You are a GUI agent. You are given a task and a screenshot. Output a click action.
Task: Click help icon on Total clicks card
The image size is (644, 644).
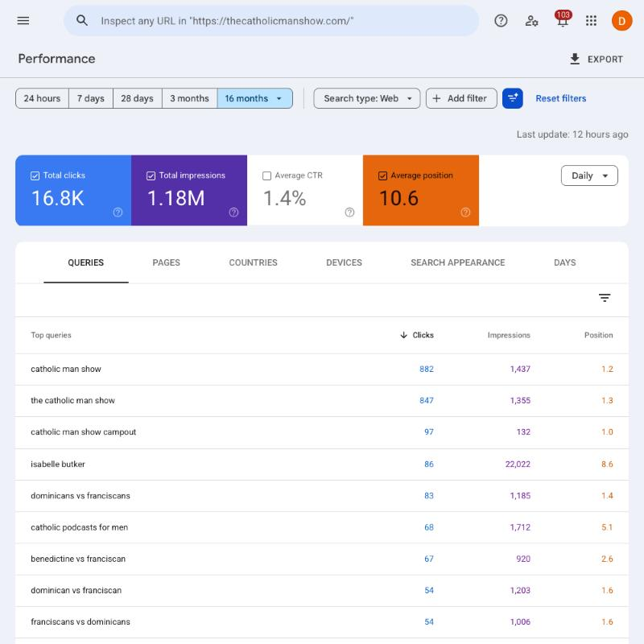(118, 213)
